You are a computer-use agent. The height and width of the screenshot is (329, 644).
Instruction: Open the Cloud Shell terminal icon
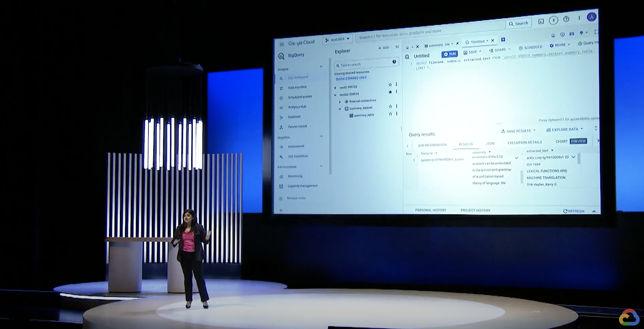pos(541,22)
